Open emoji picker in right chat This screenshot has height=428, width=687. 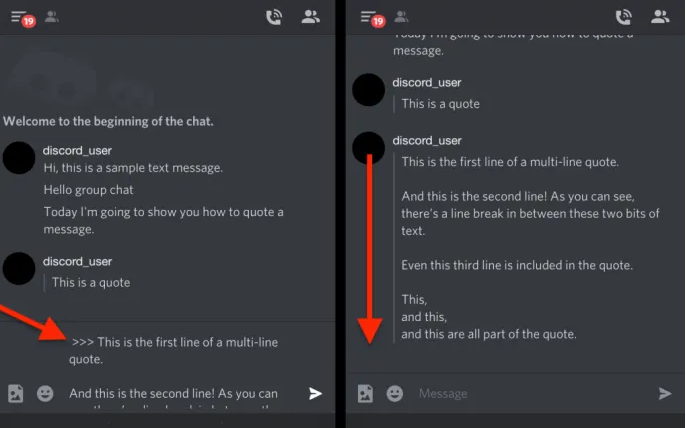[x=395, y=393]
